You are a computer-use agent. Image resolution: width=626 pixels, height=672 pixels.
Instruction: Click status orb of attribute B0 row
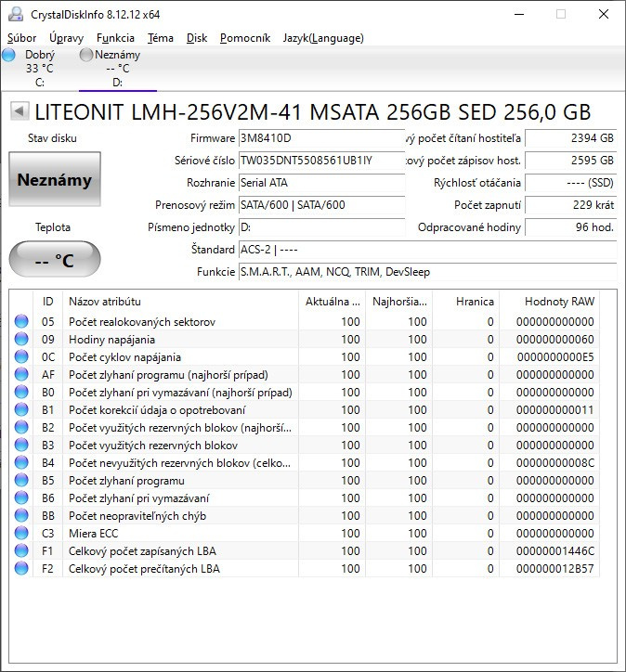[x=21, y=392]
